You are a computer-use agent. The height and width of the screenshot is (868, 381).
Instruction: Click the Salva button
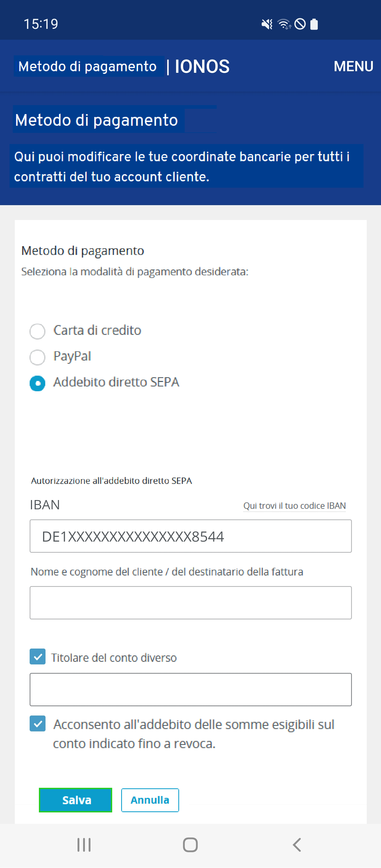click(x=75, y=800)
